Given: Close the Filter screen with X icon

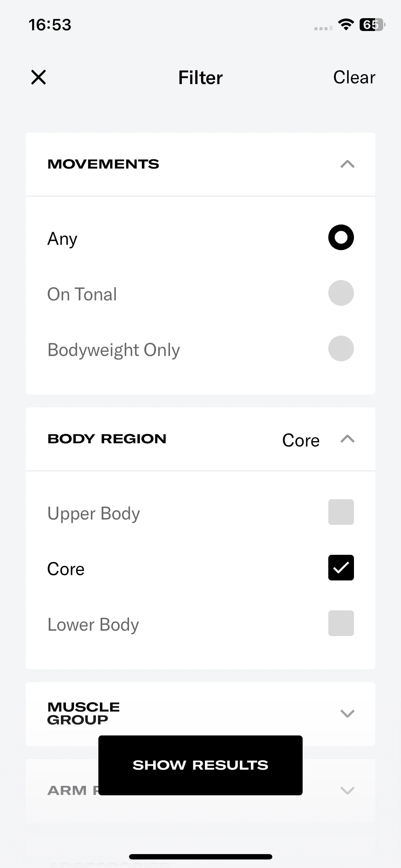Looking at the screenshot, I should (x=38, y=77).
